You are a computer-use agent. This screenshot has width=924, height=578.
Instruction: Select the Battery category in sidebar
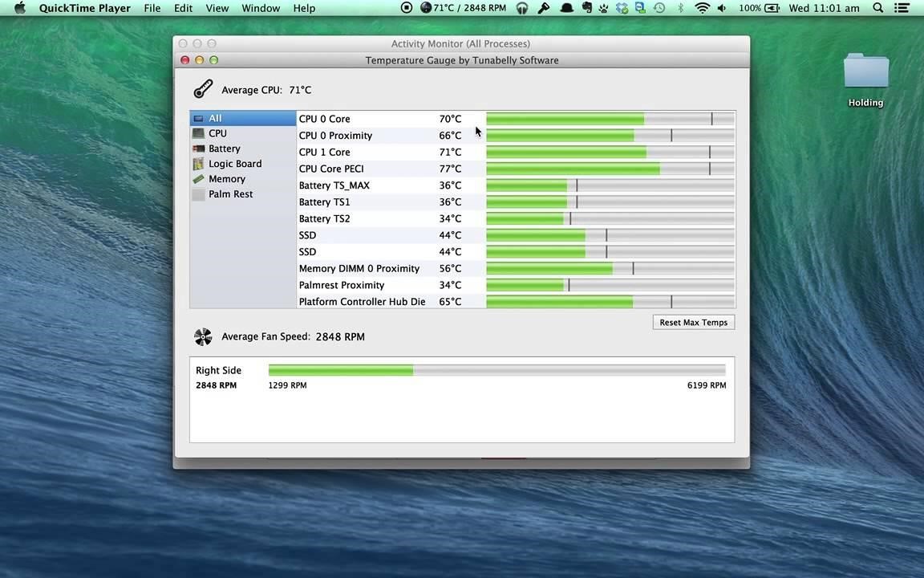click(x=243, y=149)
